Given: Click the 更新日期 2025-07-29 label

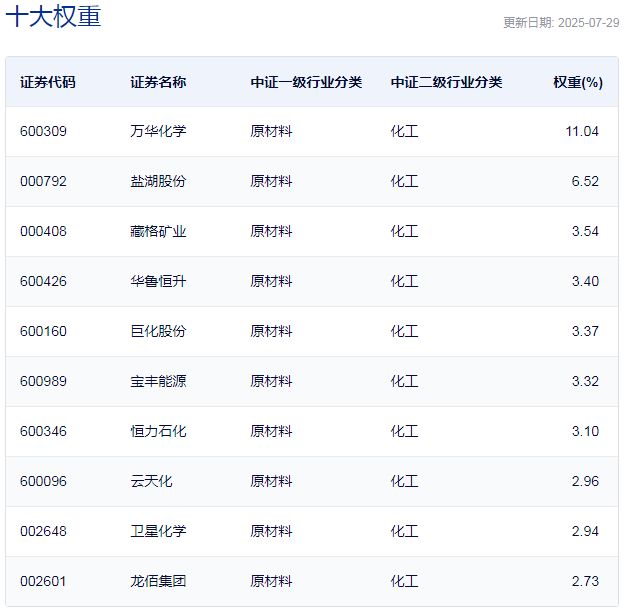Looking at the screenshot, I should tap(560, 23).
